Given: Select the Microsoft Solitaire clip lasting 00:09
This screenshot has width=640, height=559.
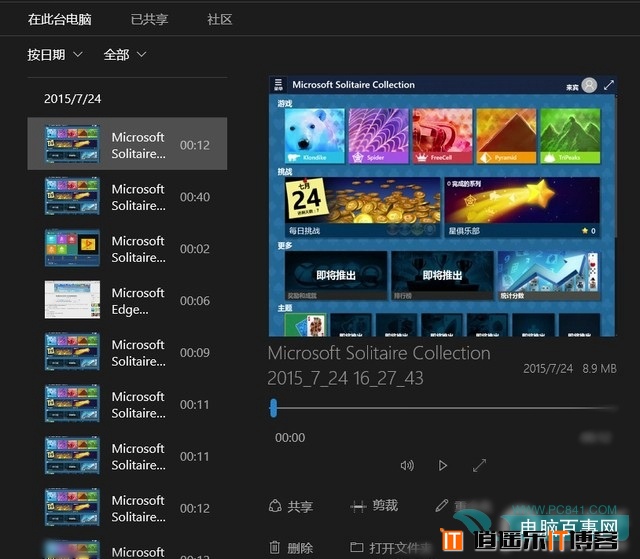Looking at the screenshot, I should (x=127, y=352).
